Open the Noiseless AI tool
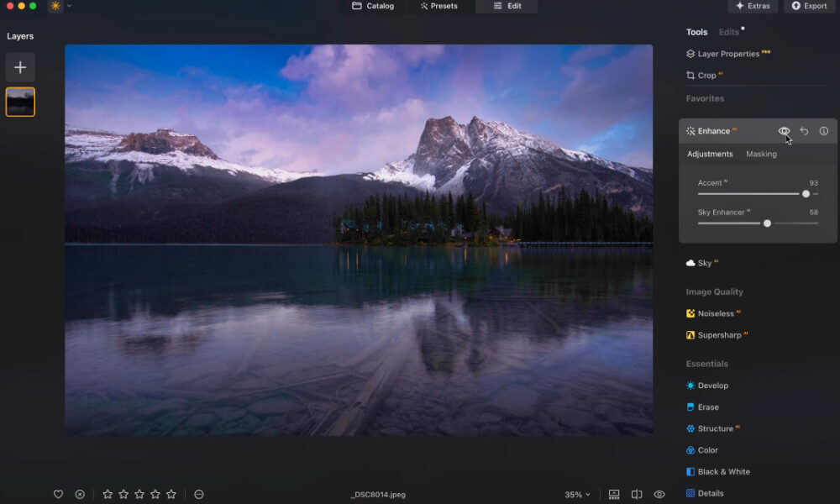Image resolution: width=840 pixels, height=504 pixels. (x=715, y=313)
